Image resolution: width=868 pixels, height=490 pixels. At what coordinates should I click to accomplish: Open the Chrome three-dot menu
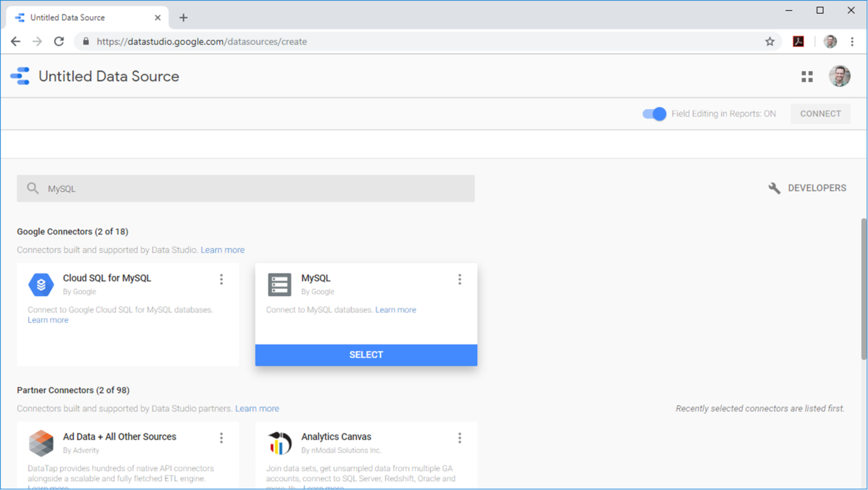click(x=853, y=41)
